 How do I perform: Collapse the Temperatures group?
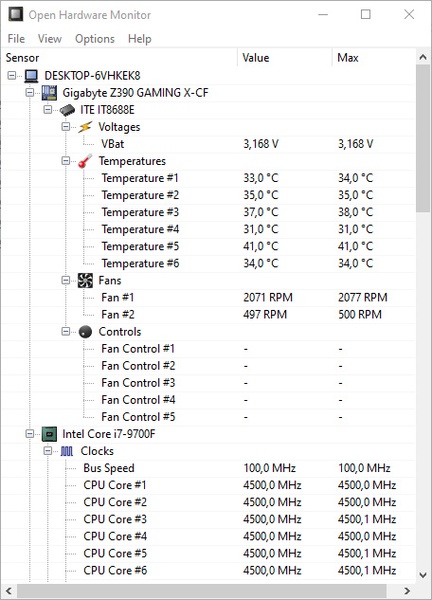click(x=66, y=161)
